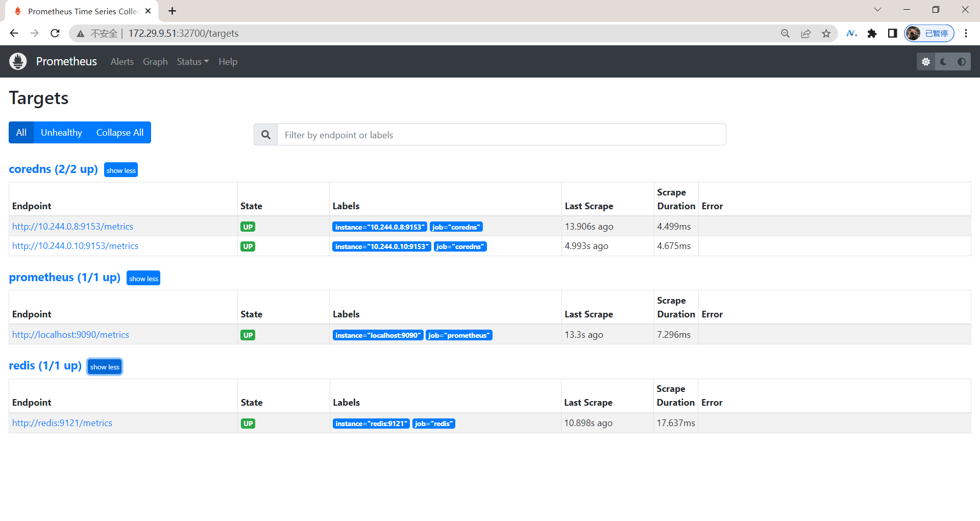The height and width of the screenshot is (521, 980).
Task: Click the Targets page heading
Action: 39,98
